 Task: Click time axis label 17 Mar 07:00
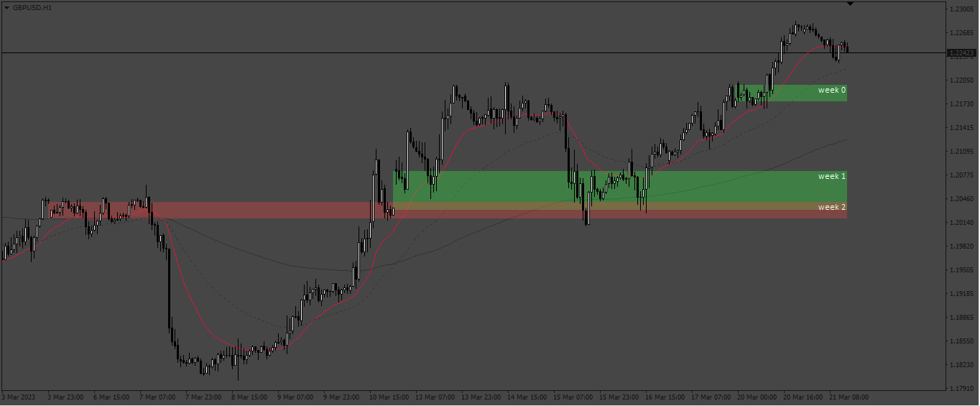click(x=711, y=396)
